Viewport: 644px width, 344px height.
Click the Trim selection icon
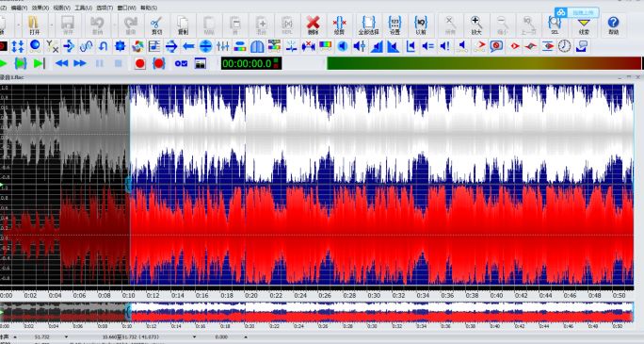[339, 25]
